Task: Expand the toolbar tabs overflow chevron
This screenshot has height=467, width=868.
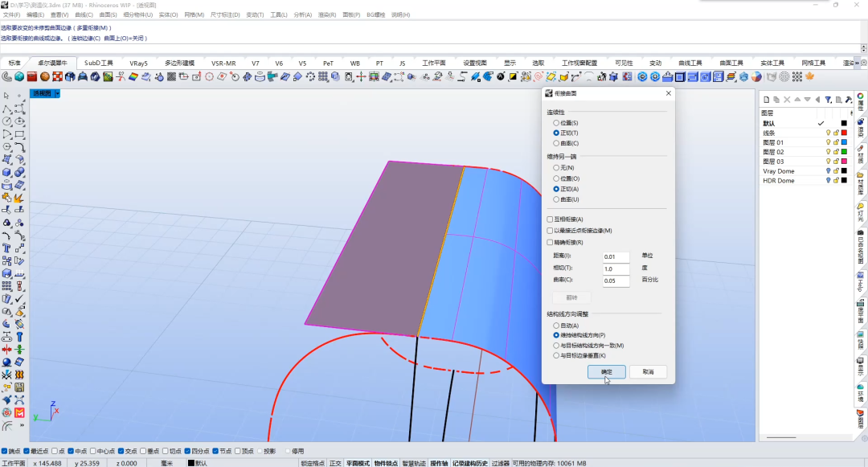Action: 857,63
